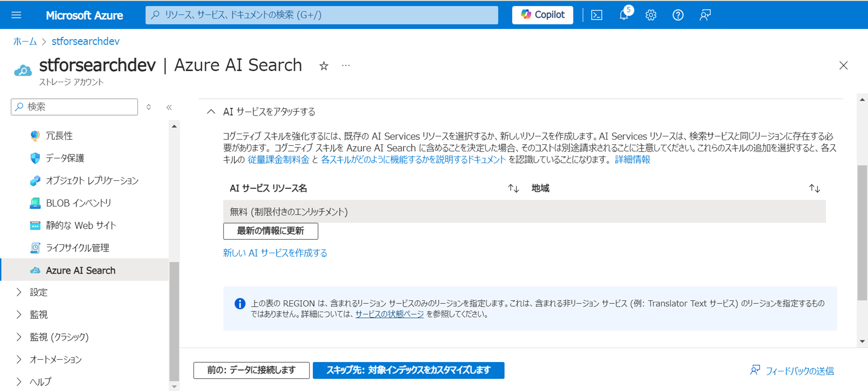Click スキップ先: 対象インデックスをカスタマイズします button
This screenshot has height=391, width=868.
408,370
